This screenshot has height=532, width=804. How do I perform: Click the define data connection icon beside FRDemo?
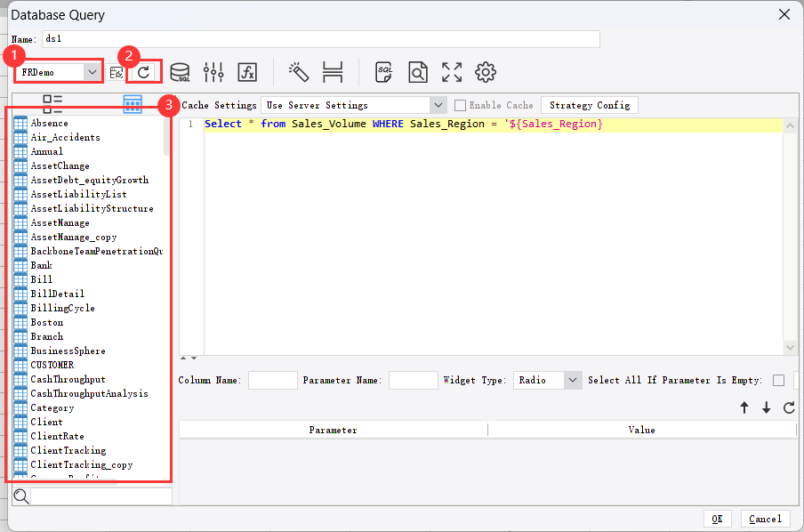[117, 73]
